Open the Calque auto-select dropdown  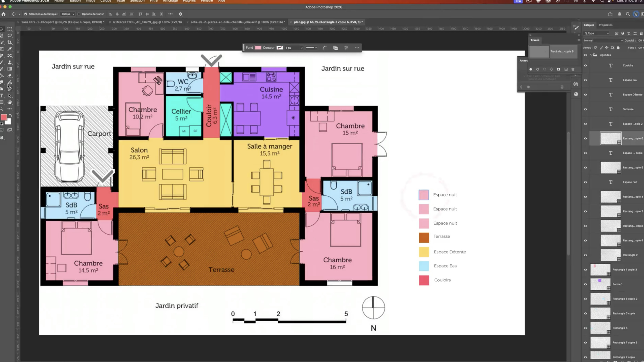pyautogui.click(x=68, y=14)
